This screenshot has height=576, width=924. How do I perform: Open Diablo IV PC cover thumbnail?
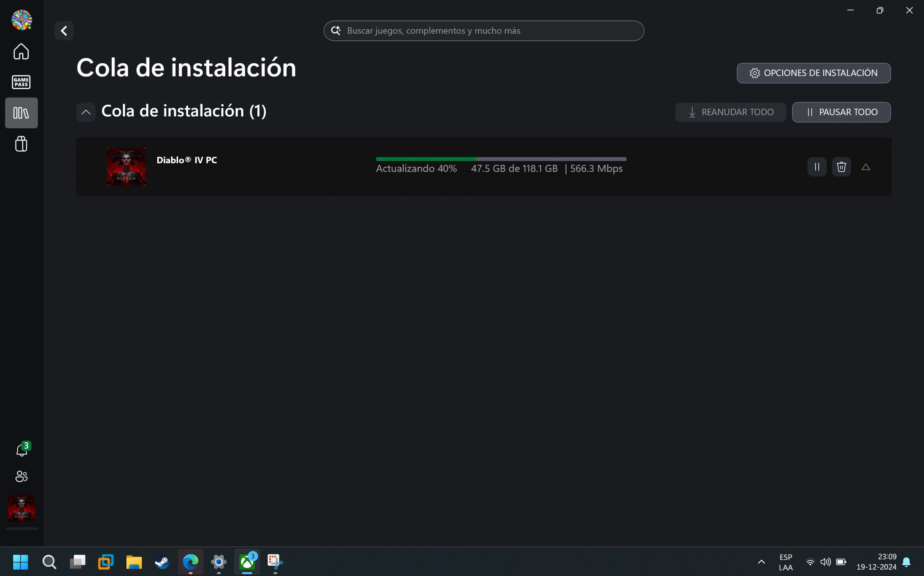click(x=126, y=167)
